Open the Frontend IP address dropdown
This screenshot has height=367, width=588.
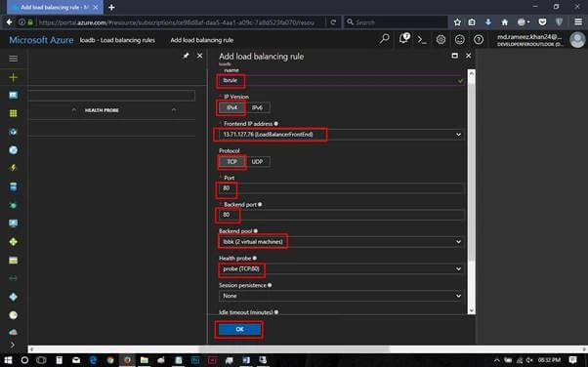341,134
